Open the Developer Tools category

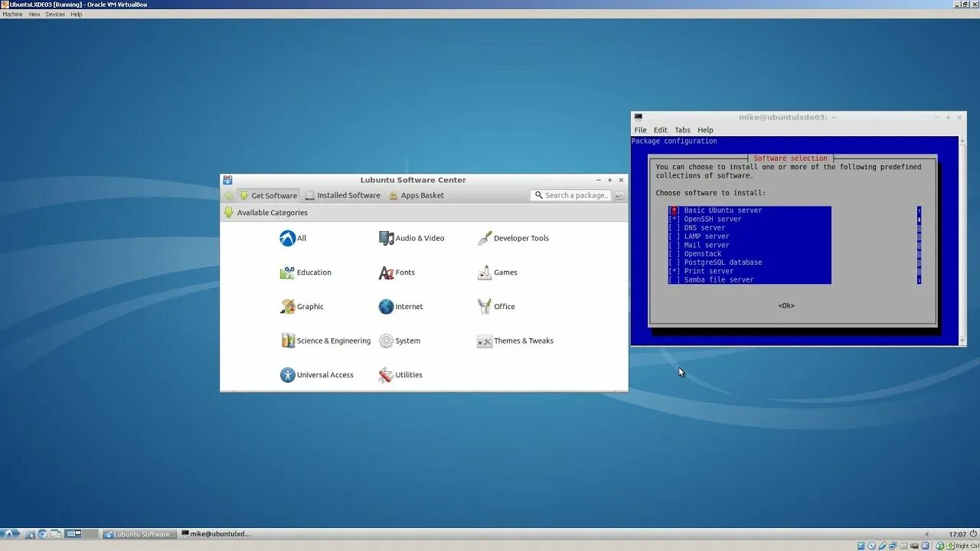click(513, 238)
